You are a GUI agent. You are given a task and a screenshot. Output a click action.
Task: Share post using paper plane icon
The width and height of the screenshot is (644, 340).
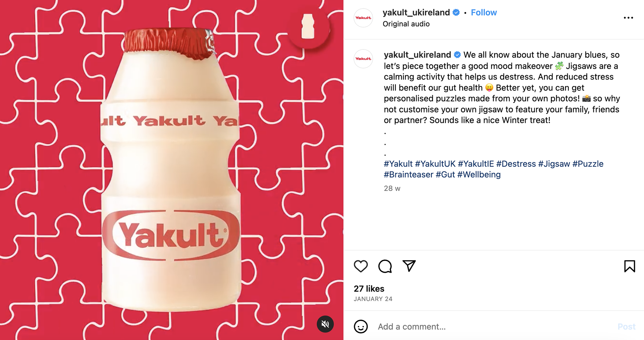click(x=409, y=266)
